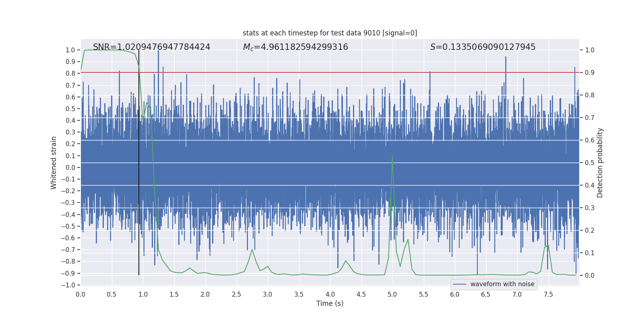Click the S=0.1335 annotation text

click(x=483, y=47)
